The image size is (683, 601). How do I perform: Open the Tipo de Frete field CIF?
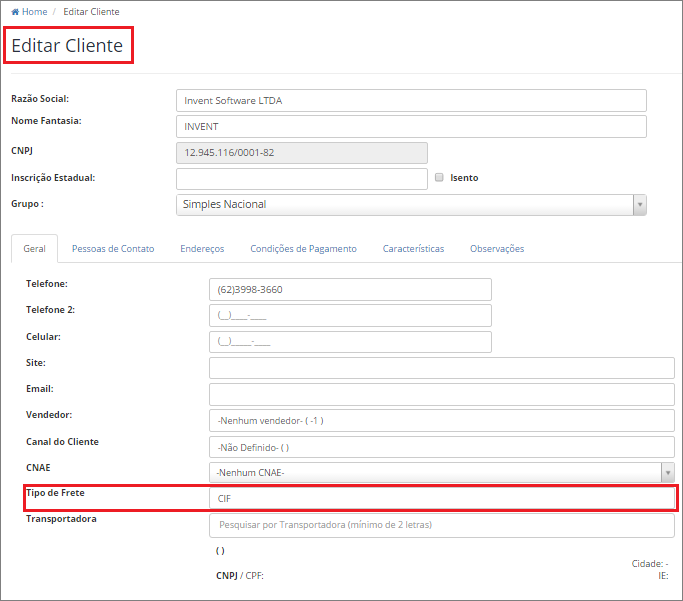click(x=442, y=499)
